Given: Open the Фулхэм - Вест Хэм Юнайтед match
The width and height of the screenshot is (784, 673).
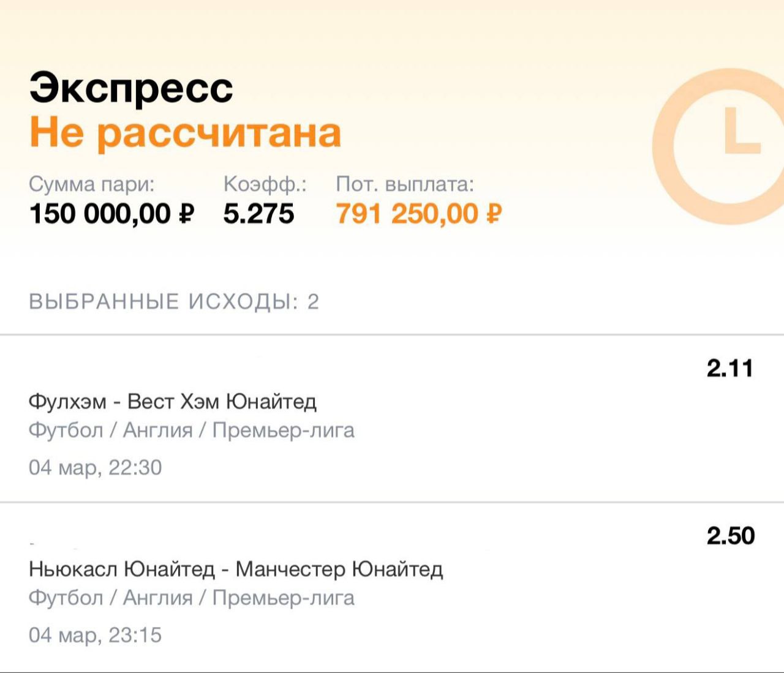Looking at the screenshot, I should tap(172, 402).
